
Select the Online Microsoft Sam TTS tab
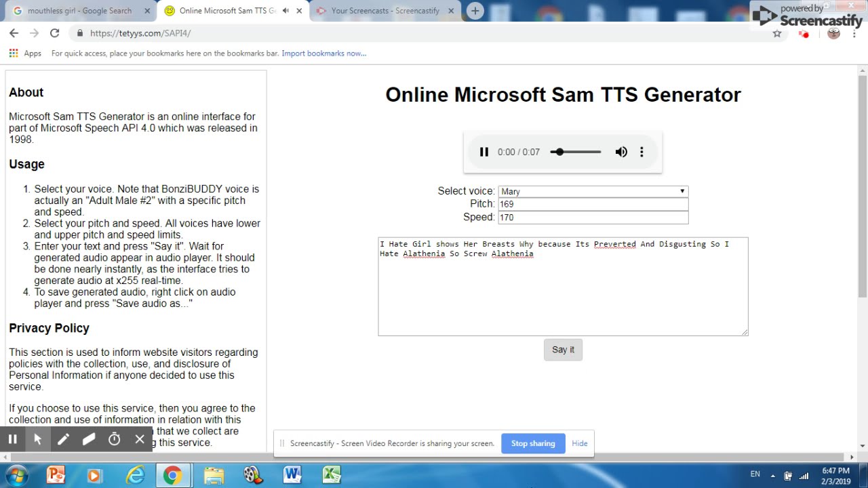(x=227, y=11)
